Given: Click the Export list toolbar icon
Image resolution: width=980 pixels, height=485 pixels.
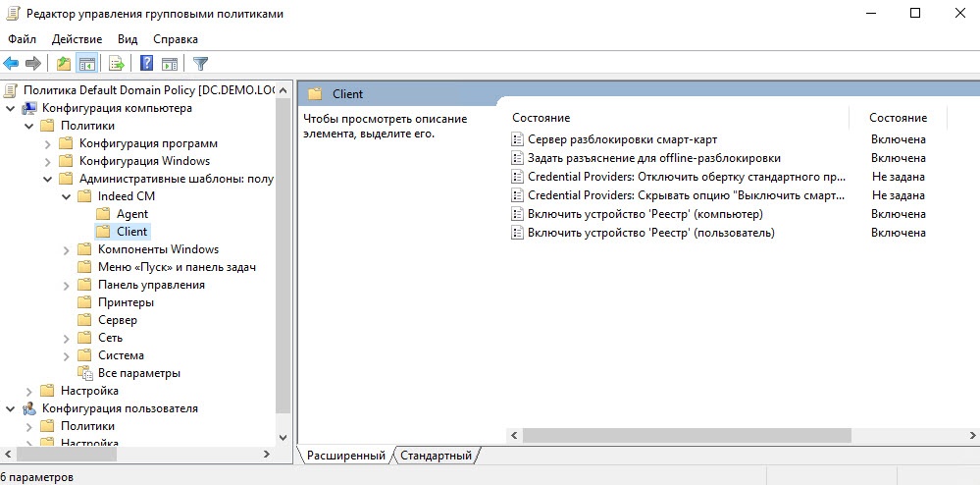Looking at the screenshot, I should (x=117, y=64).
